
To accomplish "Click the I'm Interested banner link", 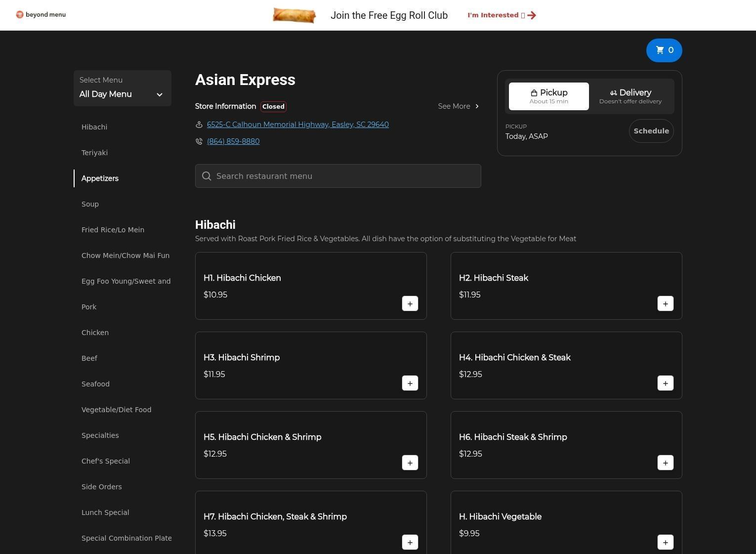I will click(x=502, y=15).
